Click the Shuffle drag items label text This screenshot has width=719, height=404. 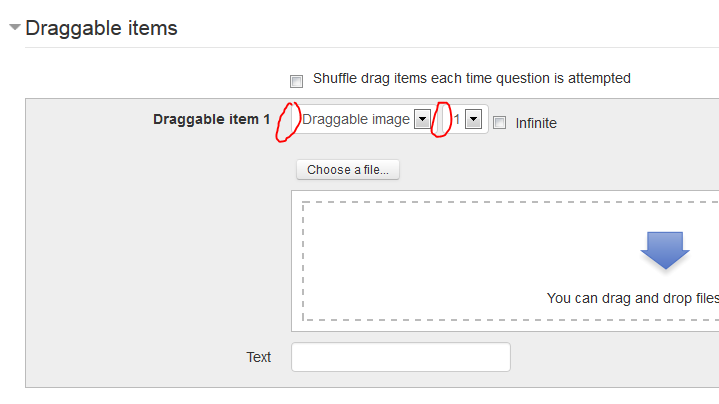click(471, 78)
